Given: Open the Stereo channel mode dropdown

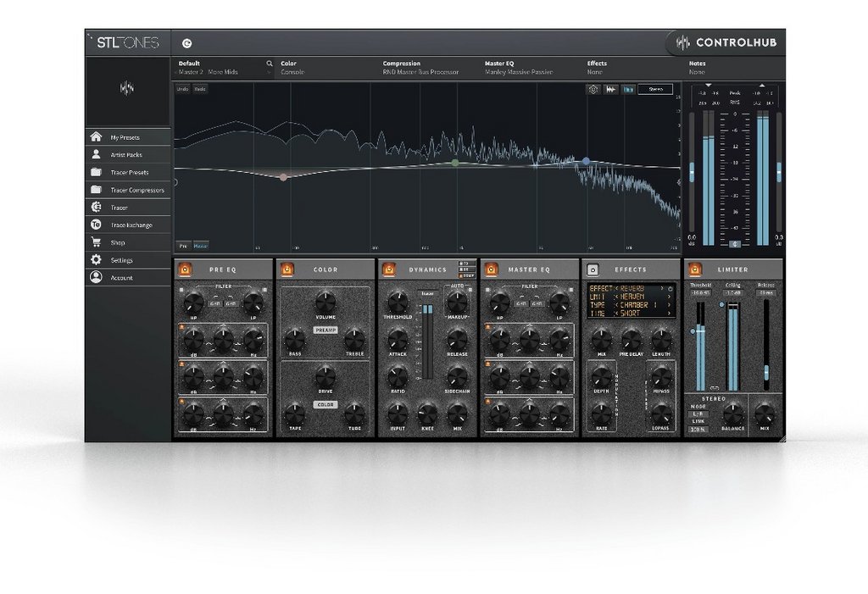Looking at the screenshot, I should tap(655, 89).
